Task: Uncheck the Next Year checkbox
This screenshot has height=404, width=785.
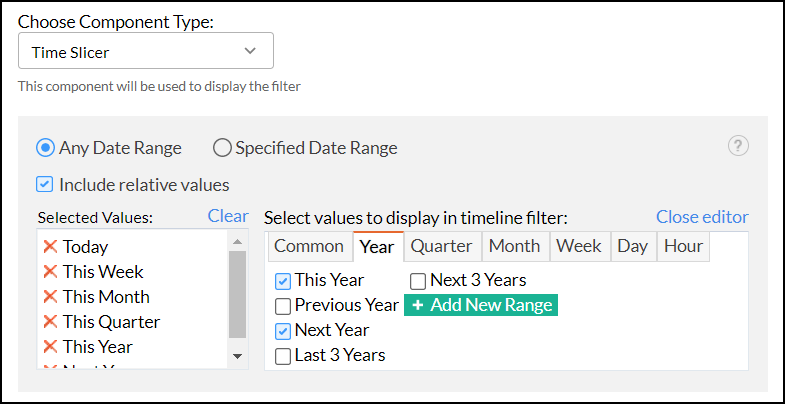Action: pyautogui.click(x=283, y=331)
